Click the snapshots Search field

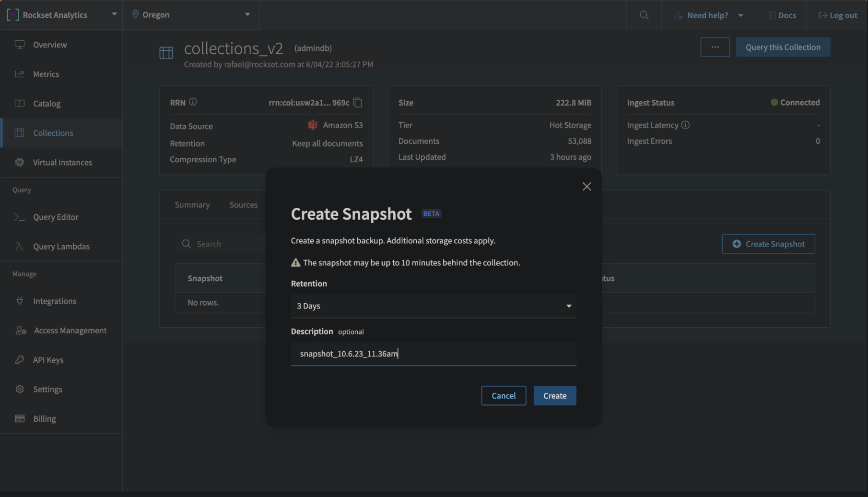point(221,244)
